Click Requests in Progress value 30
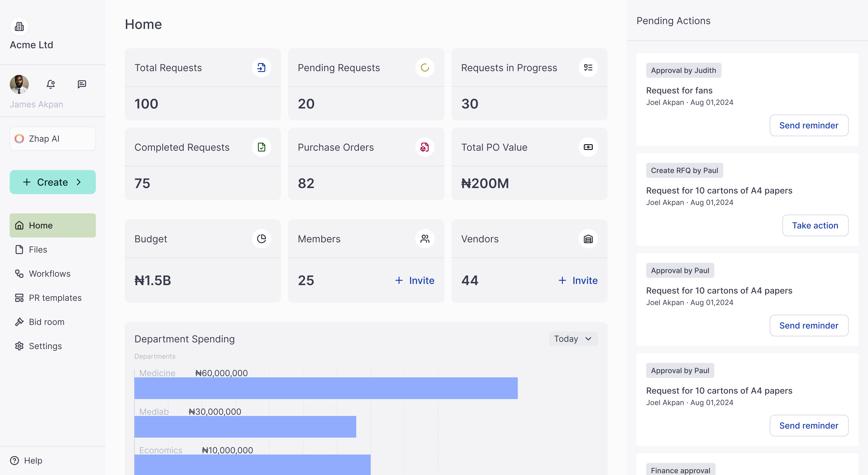 469,104
